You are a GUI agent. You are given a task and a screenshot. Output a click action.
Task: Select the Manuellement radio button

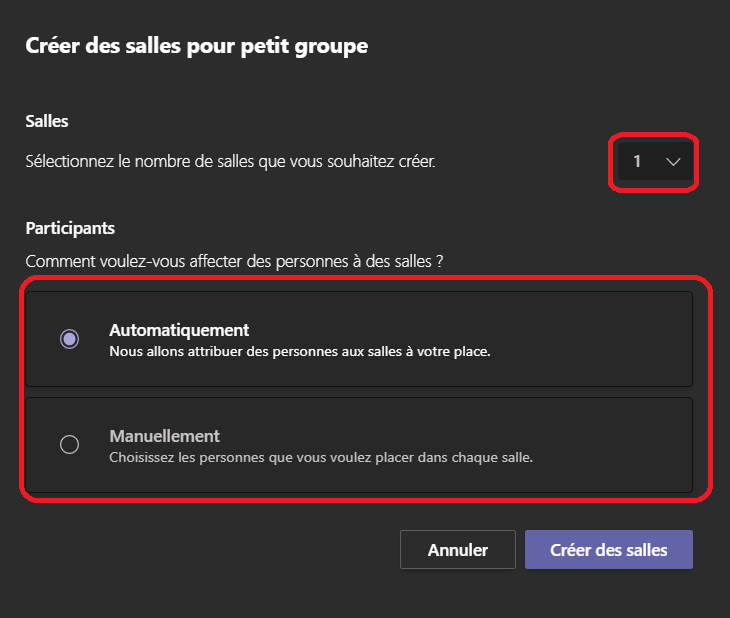pyautogui.click(x=69, y=444)
